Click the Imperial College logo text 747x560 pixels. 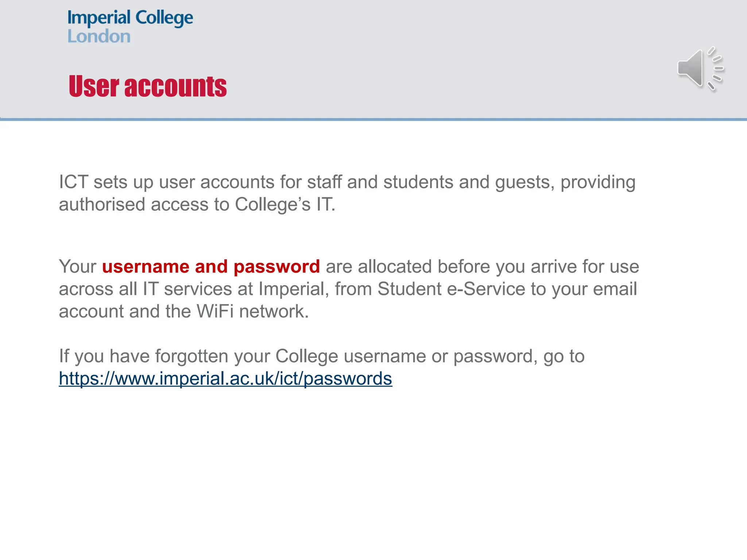tap(130, 17)
